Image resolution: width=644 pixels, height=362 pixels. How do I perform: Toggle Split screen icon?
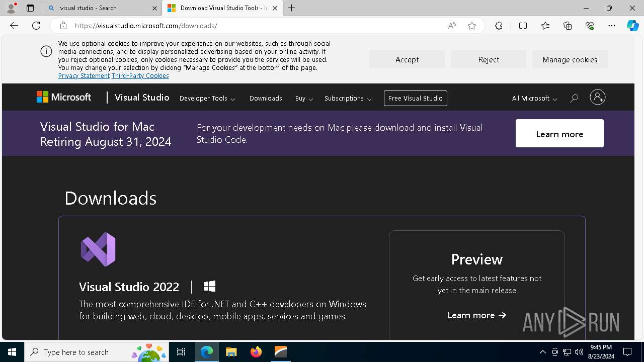523,26
